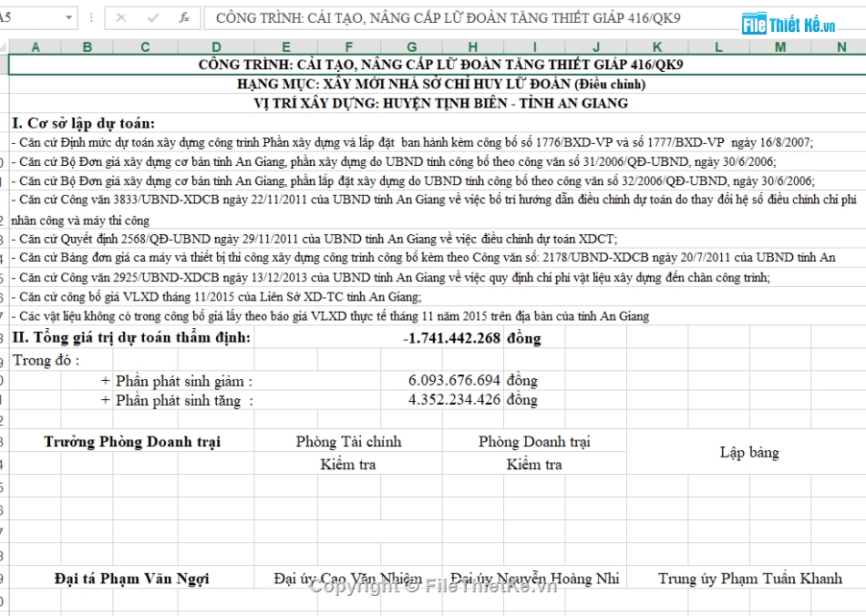Select the 'VỊ TRÍ XÂY DỰNG: HUYỆN TỊNH BIÊN' cell
Viewport: 866px width, 616px height.
tap(438, 103)
